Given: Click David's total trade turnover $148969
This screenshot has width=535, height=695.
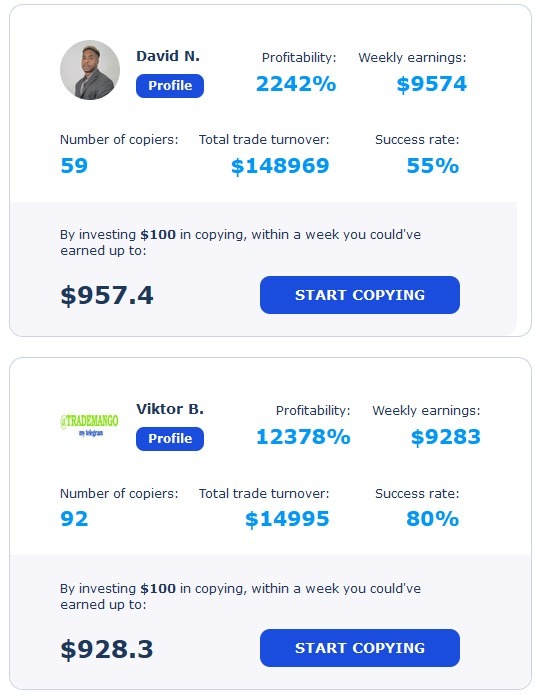Looking at the screenshot, I should 280,166.
